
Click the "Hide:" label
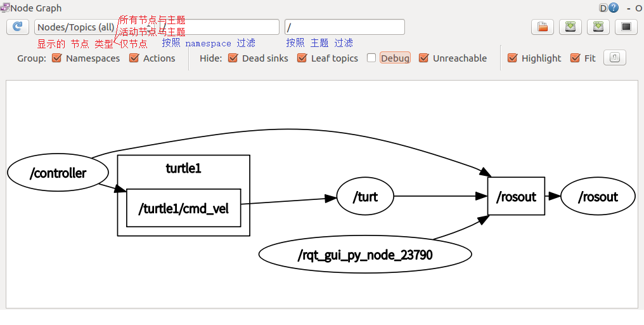pyautogui.click(x=210, y=58)
